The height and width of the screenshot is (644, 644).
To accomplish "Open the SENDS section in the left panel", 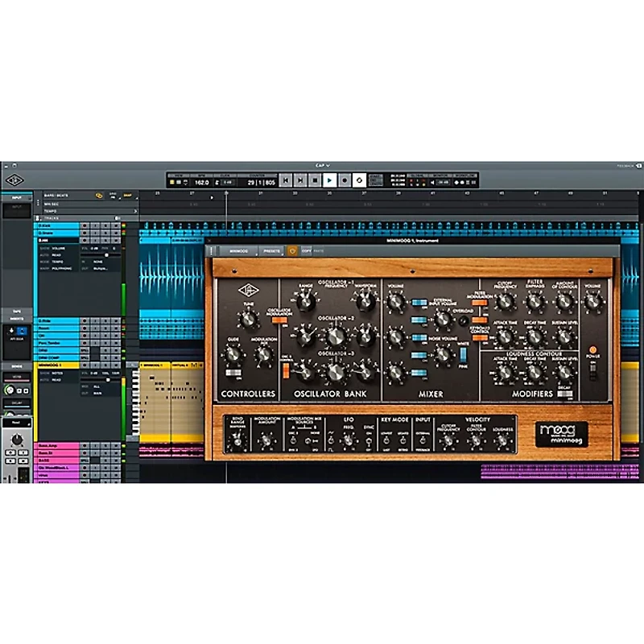I will click(17, 366).
